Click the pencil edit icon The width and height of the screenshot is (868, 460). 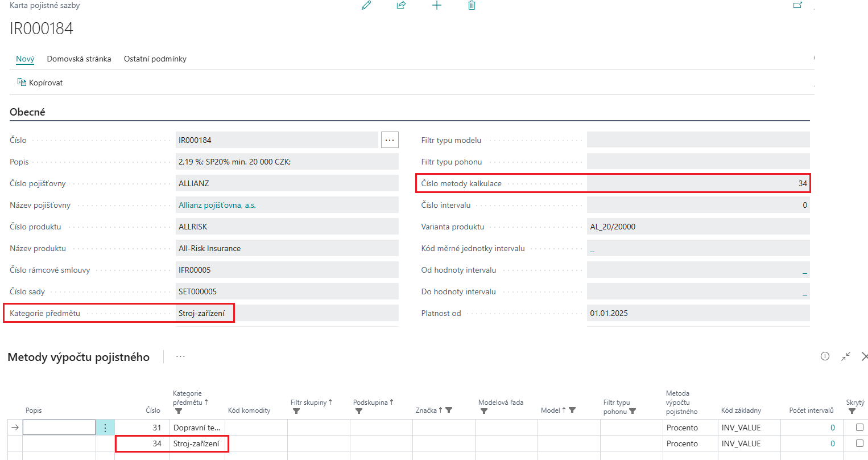pos(366,5)
